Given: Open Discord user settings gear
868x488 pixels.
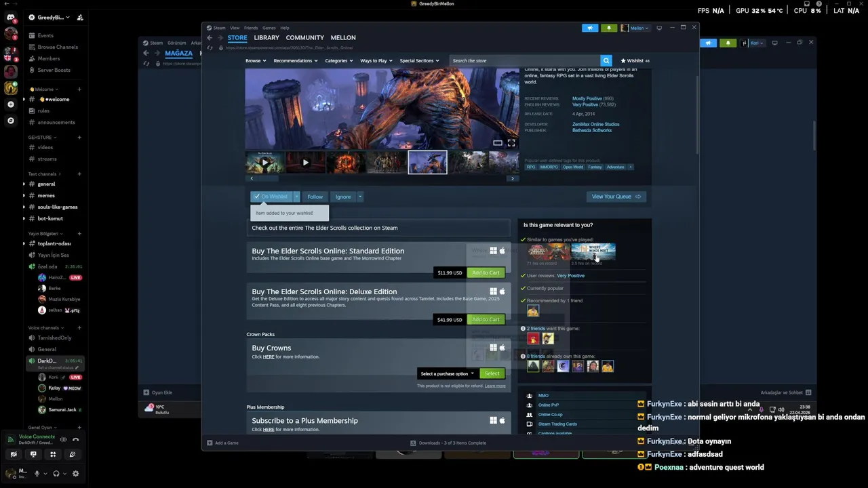Looking at the screenshot, I should coord(75,474).
